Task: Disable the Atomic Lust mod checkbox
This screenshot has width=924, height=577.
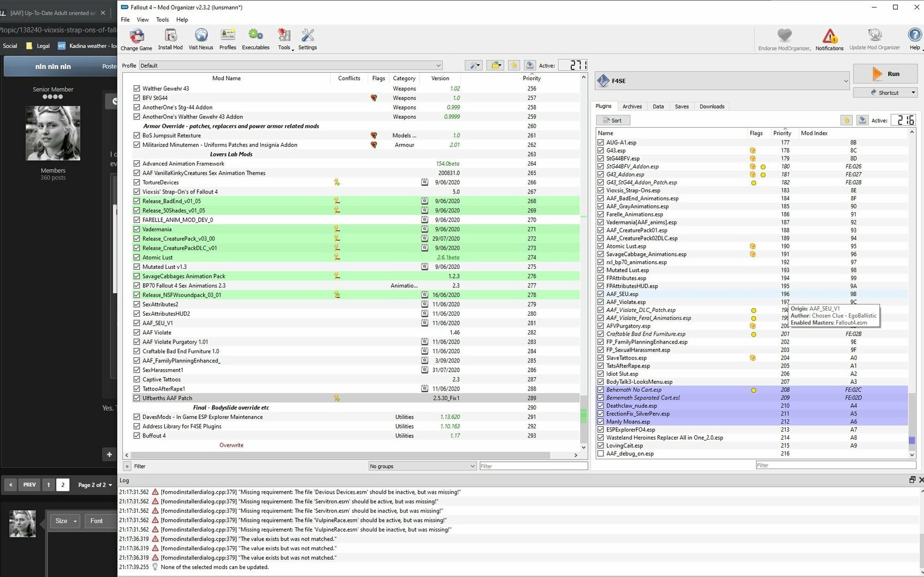Action: point(137,258)
